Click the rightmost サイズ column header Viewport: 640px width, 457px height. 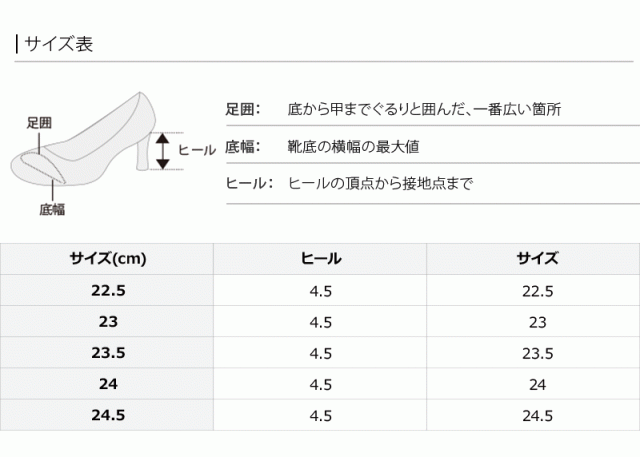(536, 258)
